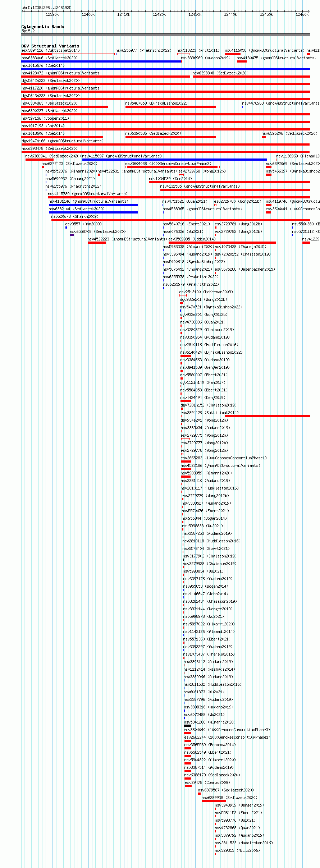Open the nsv4116058 gnomAD variant label
Viewport: 320px width, 868px height.
(264, 50)
